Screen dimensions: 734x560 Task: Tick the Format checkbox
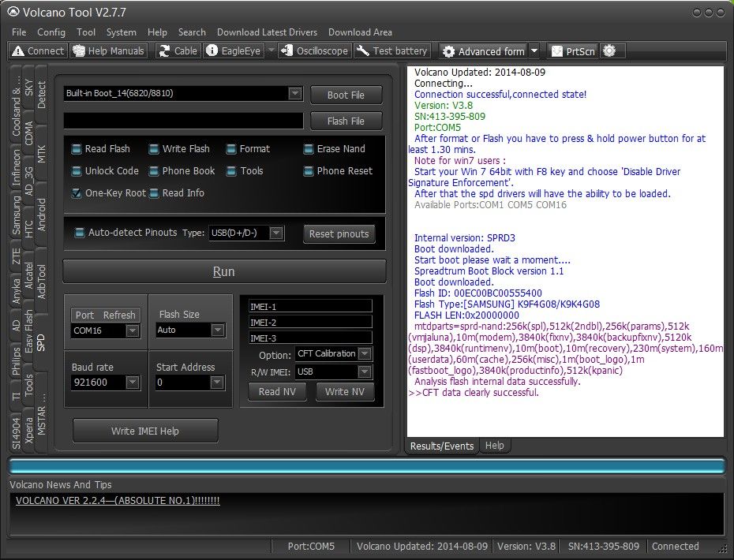click(230, 149)
